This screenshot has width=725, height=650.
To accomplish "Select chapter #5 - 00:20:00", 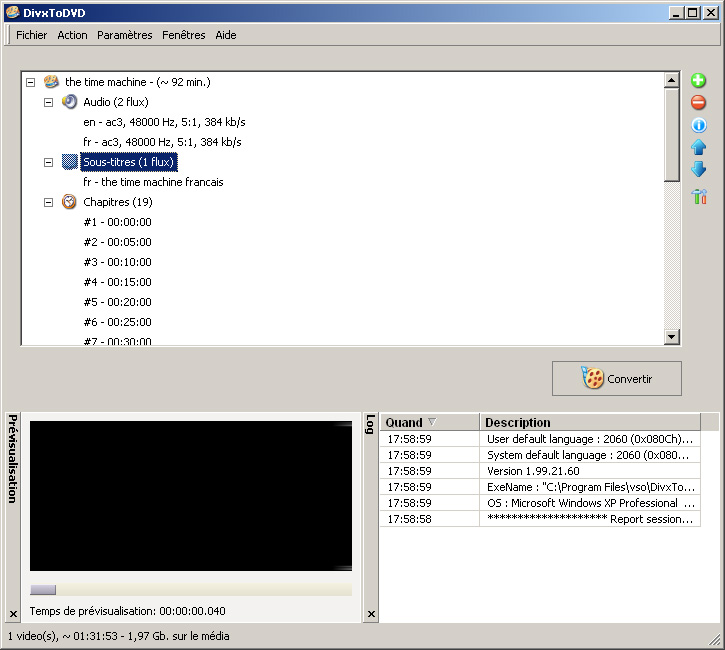I will (117, 302).
